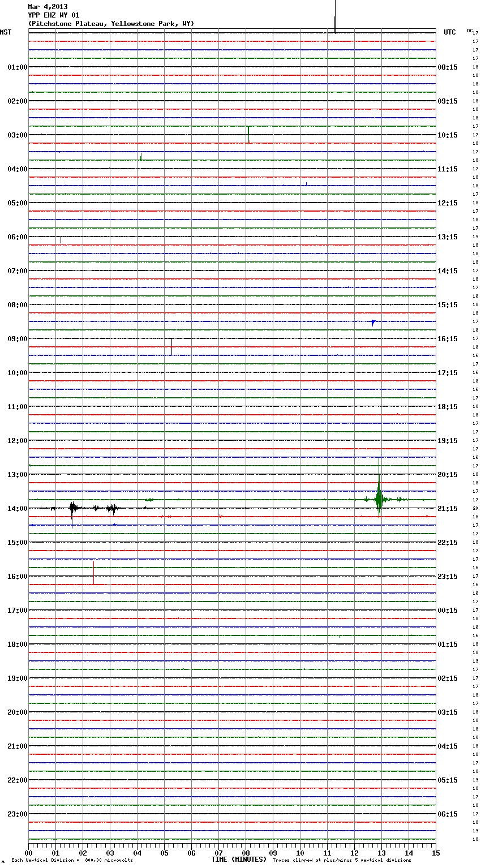481x868 pixels.
Task: Select the 23:00 MST time label
Action: 17,814
